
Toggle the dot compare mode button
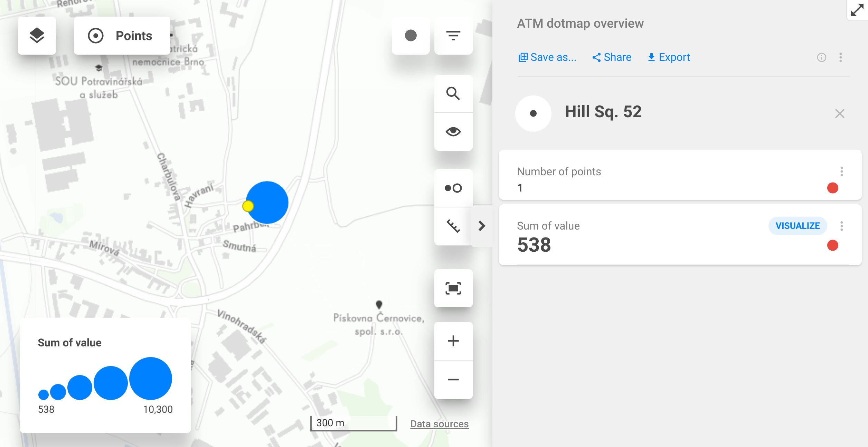pyautogui.click(x=453, y=188)
